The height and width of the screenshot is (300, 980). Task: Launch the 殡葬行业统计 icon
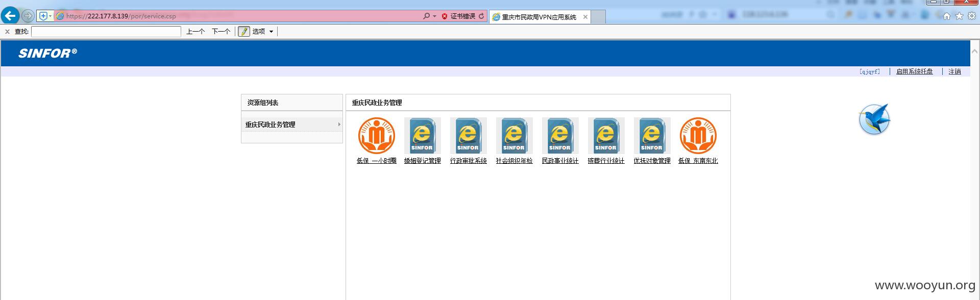(606, 136)
